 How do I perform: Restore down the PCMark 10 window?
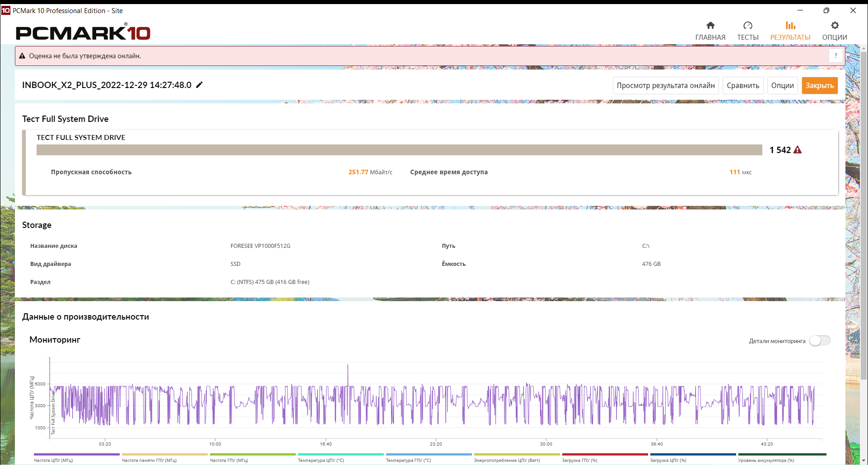(x=826, y=10)
